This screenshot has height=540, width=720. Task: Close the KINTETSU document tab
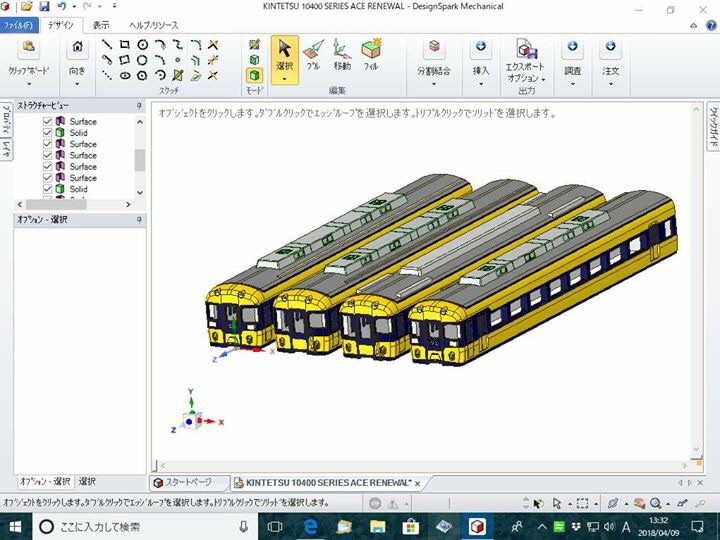417,484
